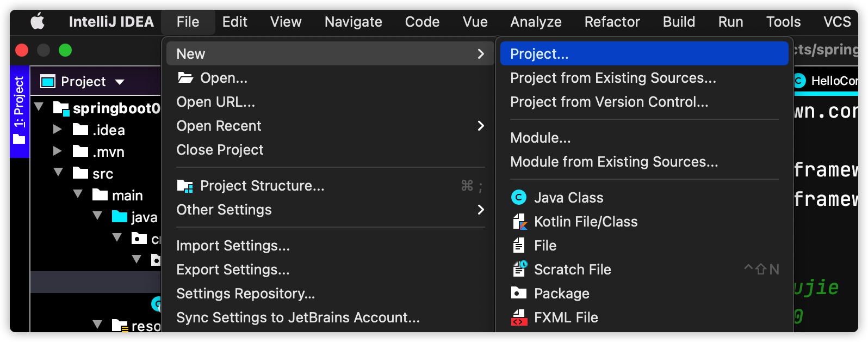Viewport: 868px width, 342px height.
Task: Click the red close window button
Action: 22,50
